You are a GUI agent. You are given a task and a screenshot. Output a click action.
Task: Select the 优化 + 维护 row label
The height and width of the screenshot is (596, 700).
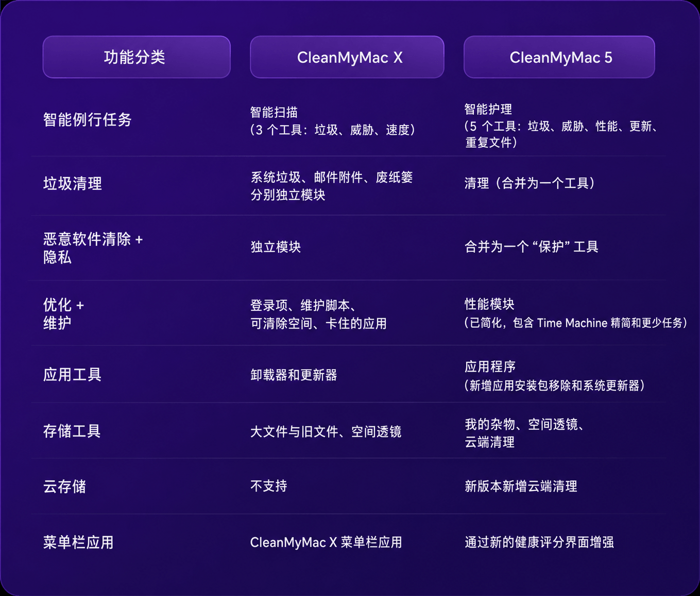(63, 314)
